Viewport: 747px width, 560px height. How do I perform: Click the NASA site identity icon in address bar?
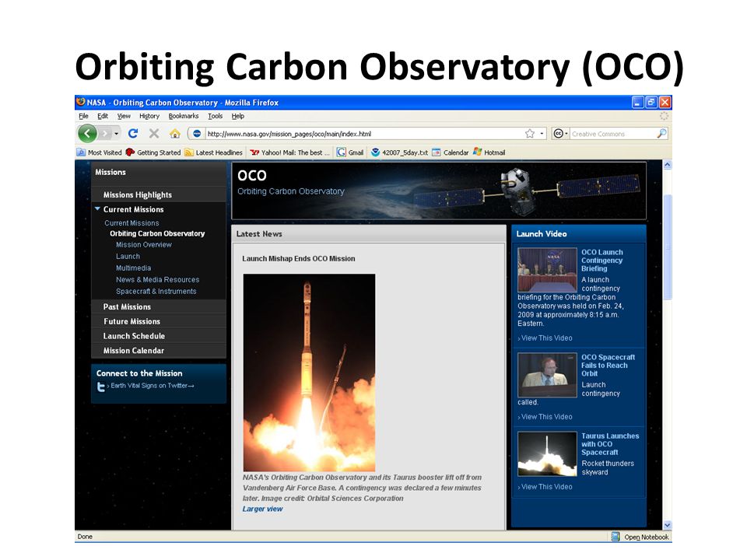click(x=197, y=134)
